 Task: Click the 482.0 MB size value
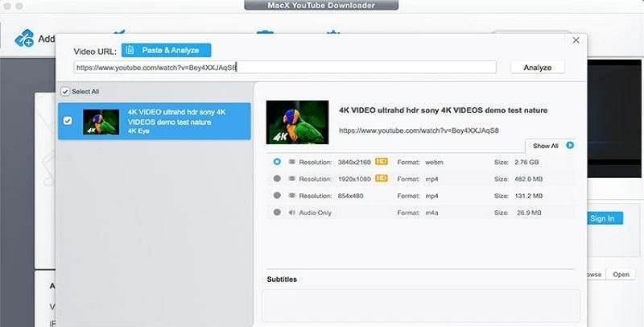[529, 179]
